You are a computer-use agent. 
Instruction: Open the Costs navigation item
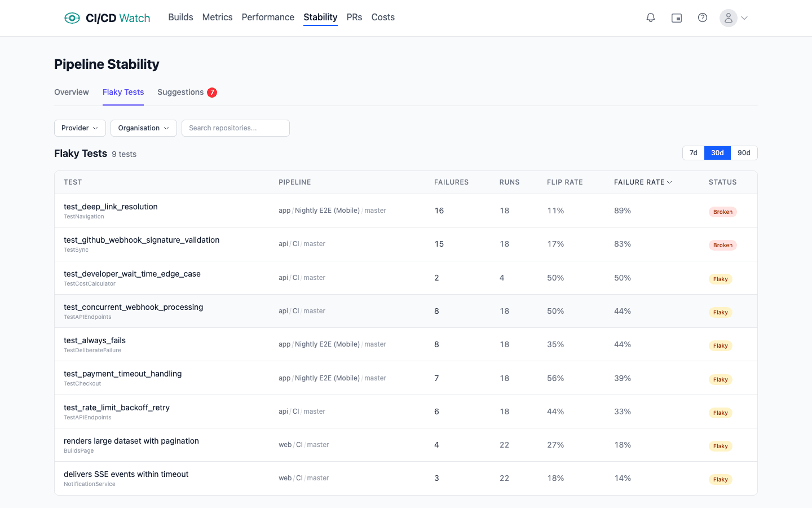coord(382,17)
